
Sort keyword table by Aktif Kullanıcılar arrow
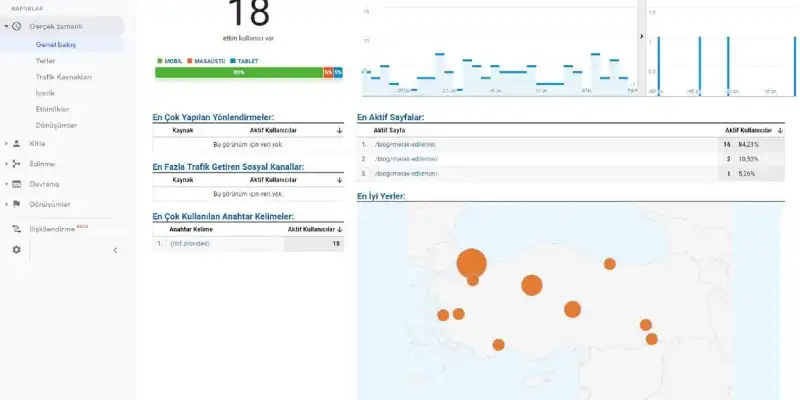point(339,229)
